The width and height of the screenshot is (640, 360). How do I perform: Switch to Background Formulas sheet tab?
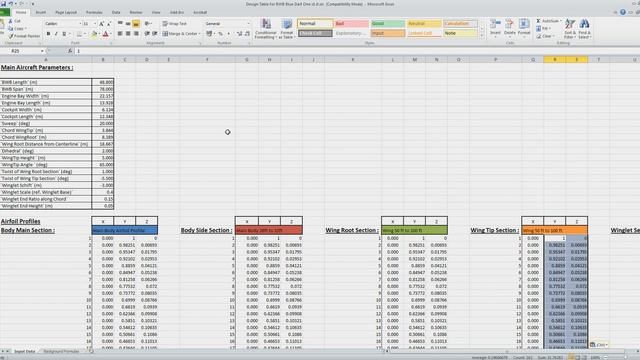[x=61, y=351]
